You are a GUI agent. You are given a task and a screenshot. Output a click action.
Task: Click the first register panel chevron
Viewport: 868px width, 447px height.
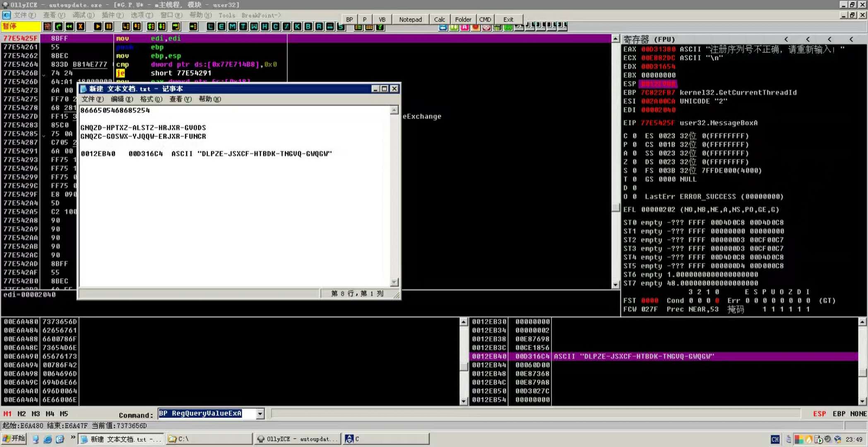(786, 39)
